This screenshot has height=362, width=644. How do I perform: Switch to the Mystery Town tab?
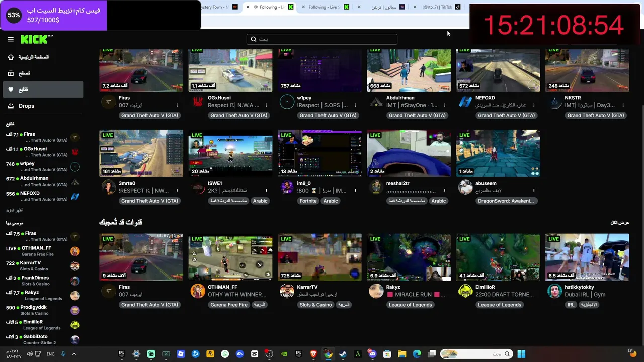216,7
